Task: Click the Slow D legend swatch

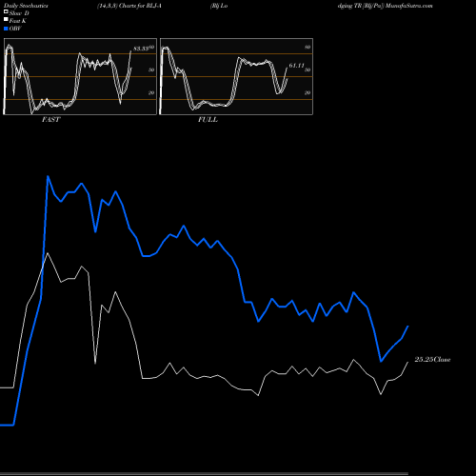Action: [6, 11]
